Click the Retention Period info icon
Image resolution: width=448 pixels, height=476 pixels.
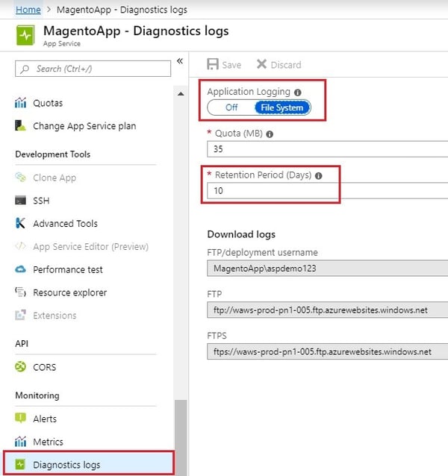point(318,175)
